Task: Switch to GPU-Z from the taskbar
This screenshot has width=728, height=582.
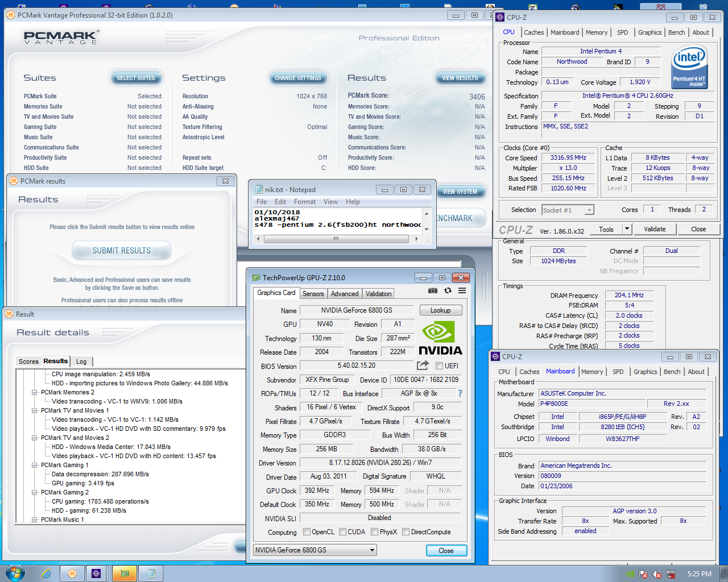Action: [x=125, y=573]
